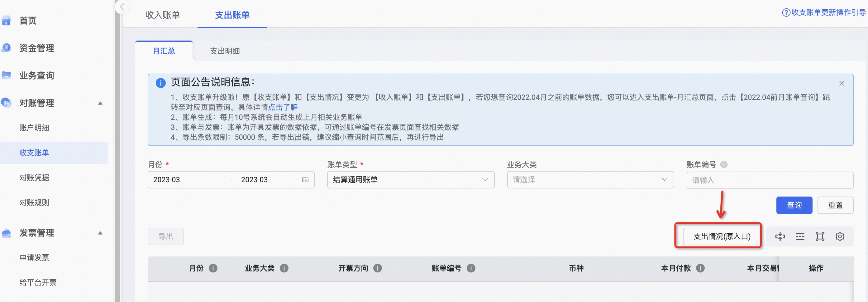Click info icon next to 月份 column header

pyautogui.click(x=213, y=268)
